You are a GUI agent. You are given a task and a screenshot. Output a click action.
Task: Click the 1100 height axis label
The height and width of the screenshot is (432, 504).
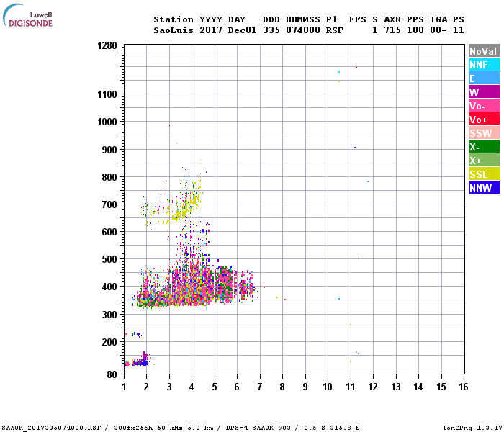107,94
